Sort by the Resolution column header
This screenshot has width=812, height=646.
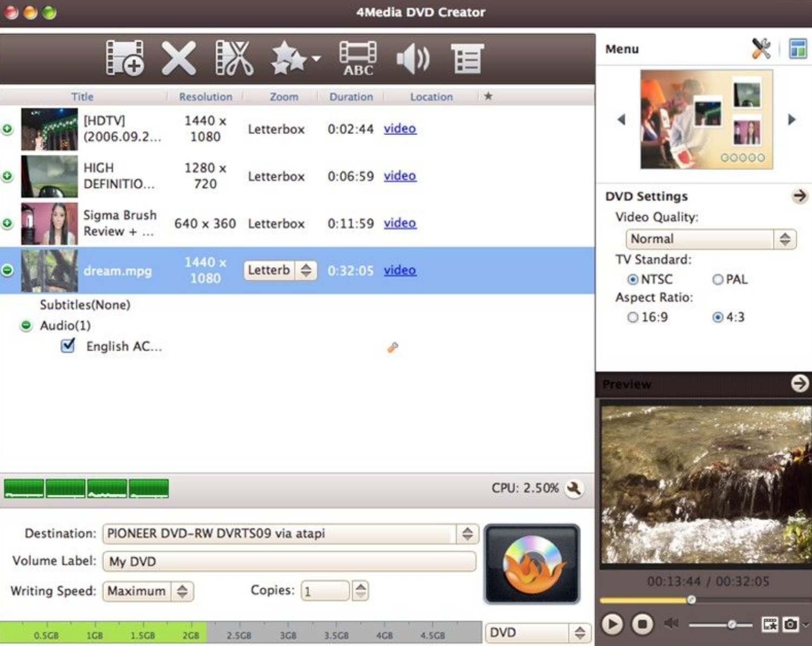(x=205, y=96)
